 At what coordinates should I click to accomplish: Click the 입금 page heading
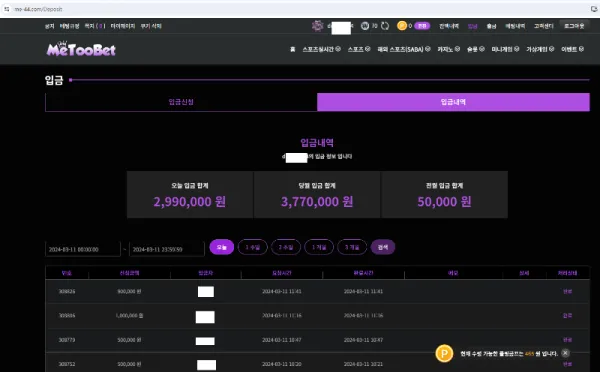(x=54, y=80)
